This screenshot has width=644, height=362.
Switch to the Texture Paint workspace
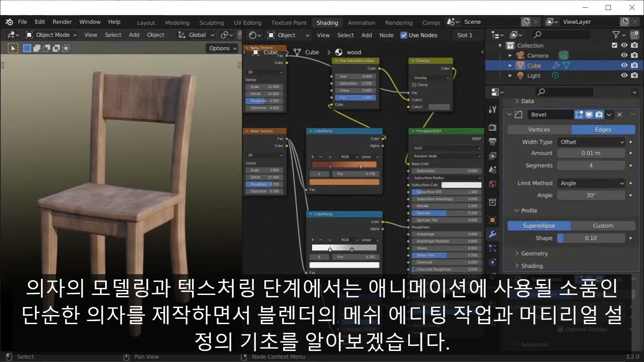[x=289, y=22]
